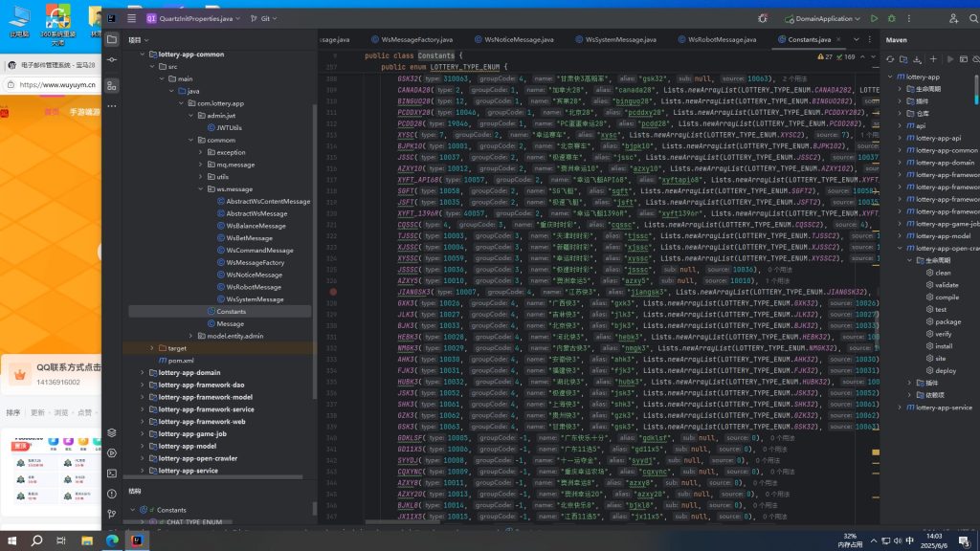980x551 pixels.
Task: Click the Project folder icon in left sidebar
Action: (x=112, y=40)
